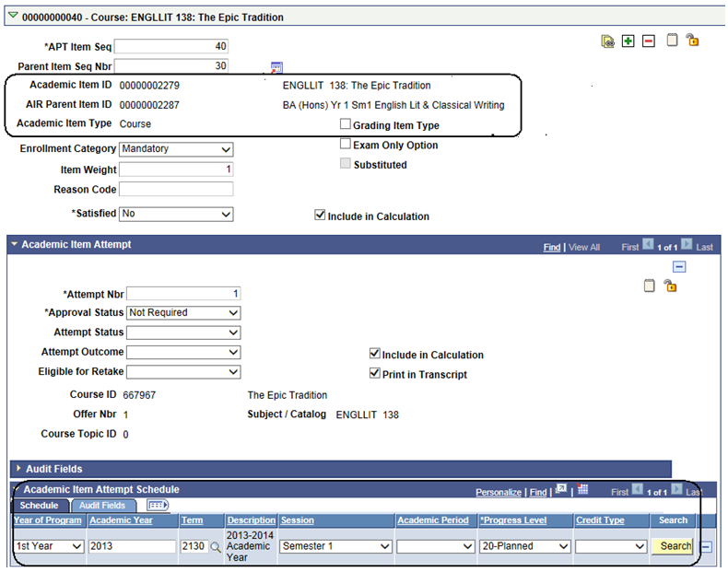Open the Attempt Outcome dropdown
728x572 pixels.
(x=183, y=352)
